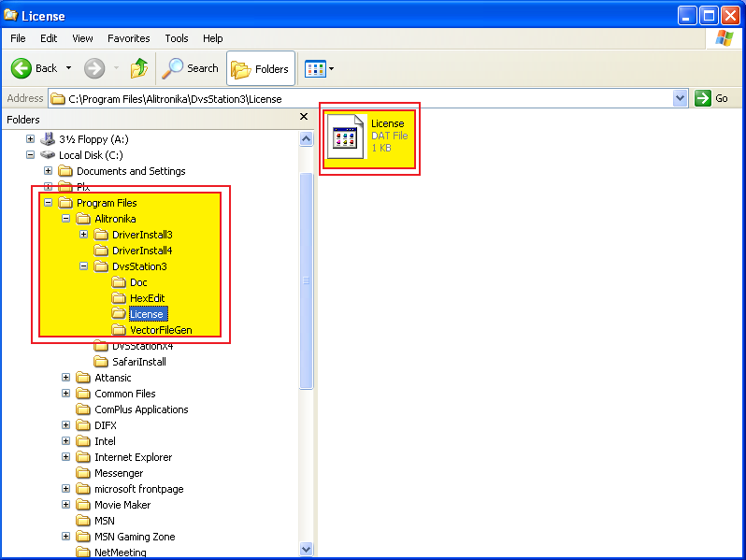Viewport: 746px width, 560px height.
Task: Open the Views dropdown arrow
Action: tap(332, 68)
